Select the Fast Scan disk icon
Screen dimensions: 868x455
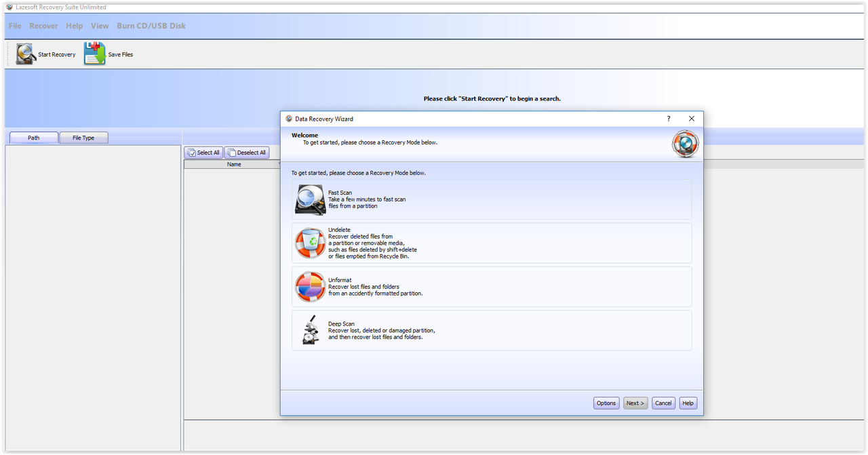tap(310, 199)
